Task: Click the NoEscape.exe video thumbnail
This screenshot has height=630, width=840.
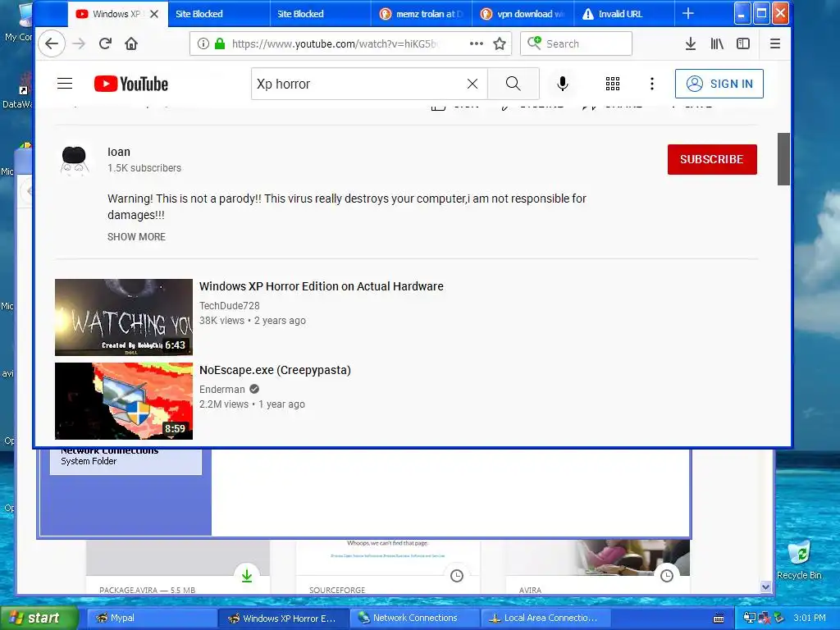Action: click(124, 400)
